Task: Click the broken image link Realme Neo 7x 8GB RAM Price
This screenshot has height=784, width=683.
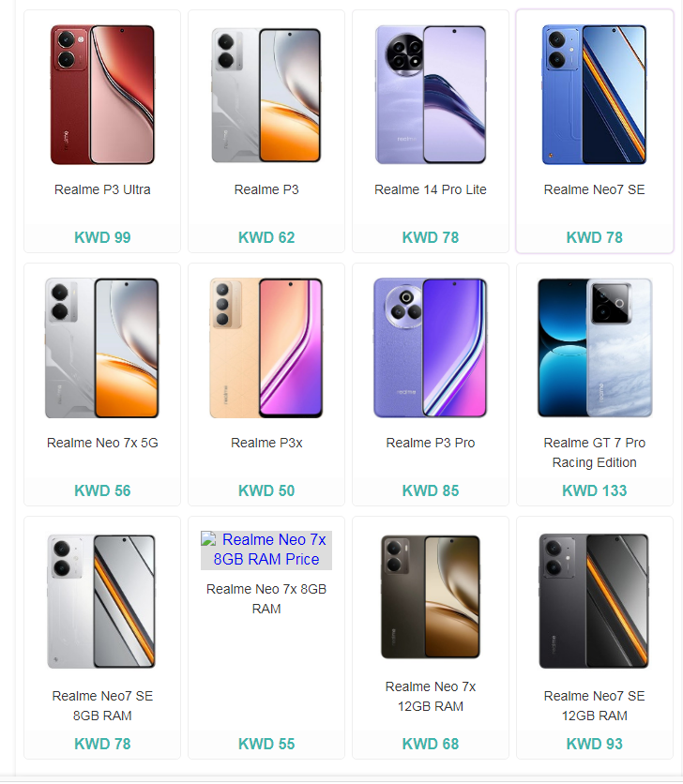Action: click(x=266, y=550)
